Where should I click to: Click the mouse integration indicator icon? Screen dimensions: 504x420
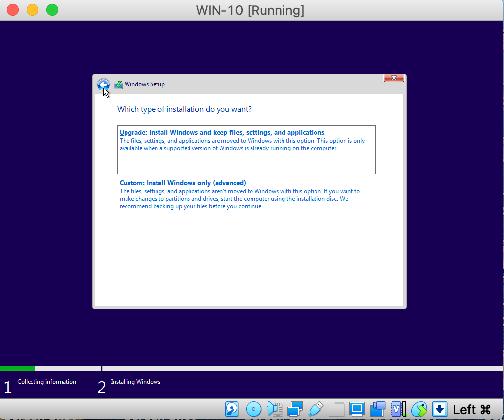click(419, 409)
